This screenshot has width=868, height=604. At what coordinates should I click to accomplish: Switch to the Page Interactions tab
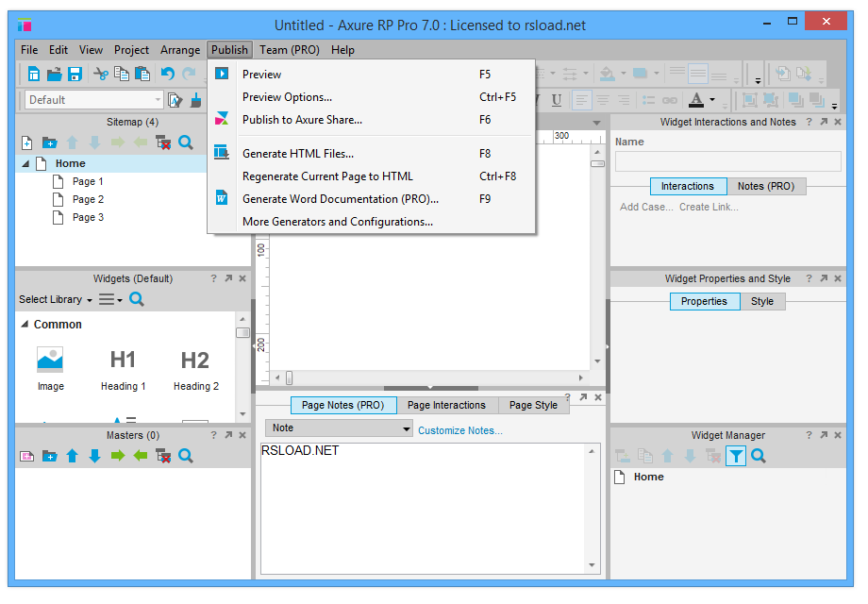446,405
